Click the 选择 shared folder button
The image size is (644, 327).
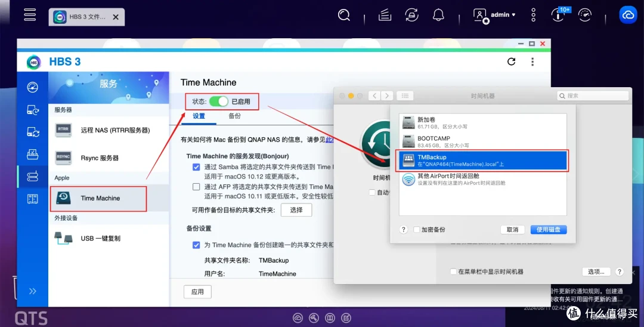(x=296, y=210)
